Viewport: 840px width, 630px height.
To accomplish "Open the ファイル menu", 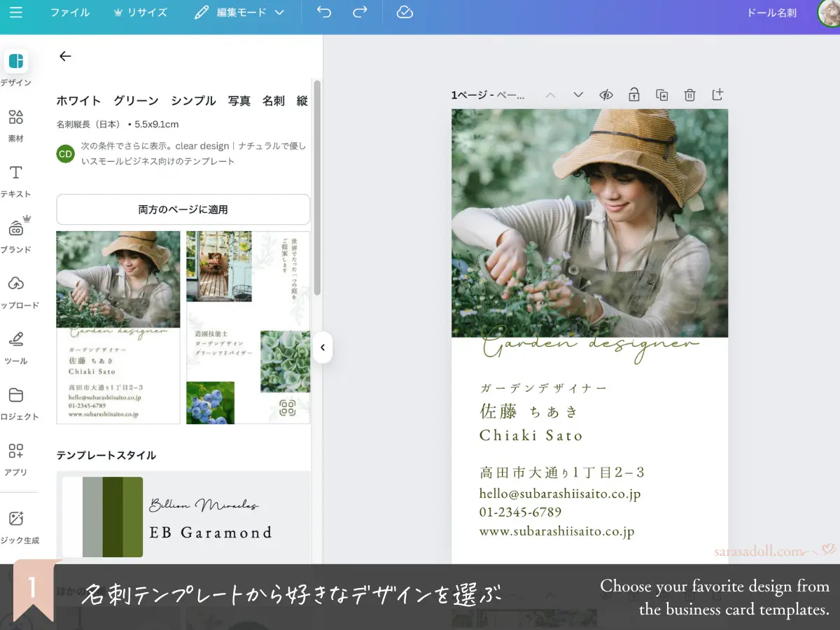I will (70, 13).
